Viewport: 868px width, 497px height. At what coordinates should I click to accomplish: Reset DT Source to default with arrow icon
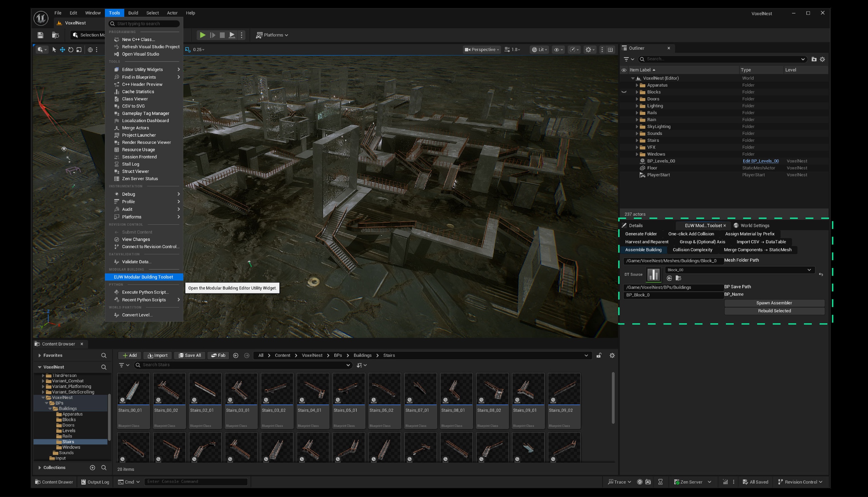tap(821, 274)
